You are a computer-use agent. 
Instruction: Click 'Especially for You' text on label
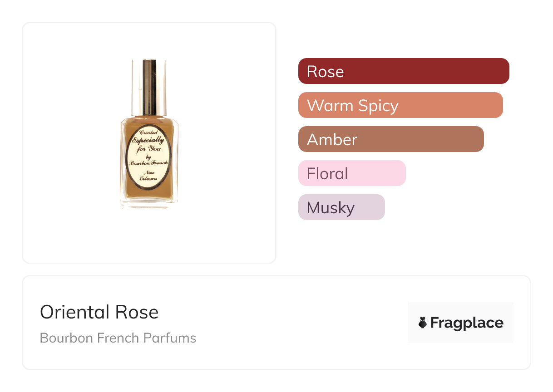pyautogui.click(x=148, y=144)
